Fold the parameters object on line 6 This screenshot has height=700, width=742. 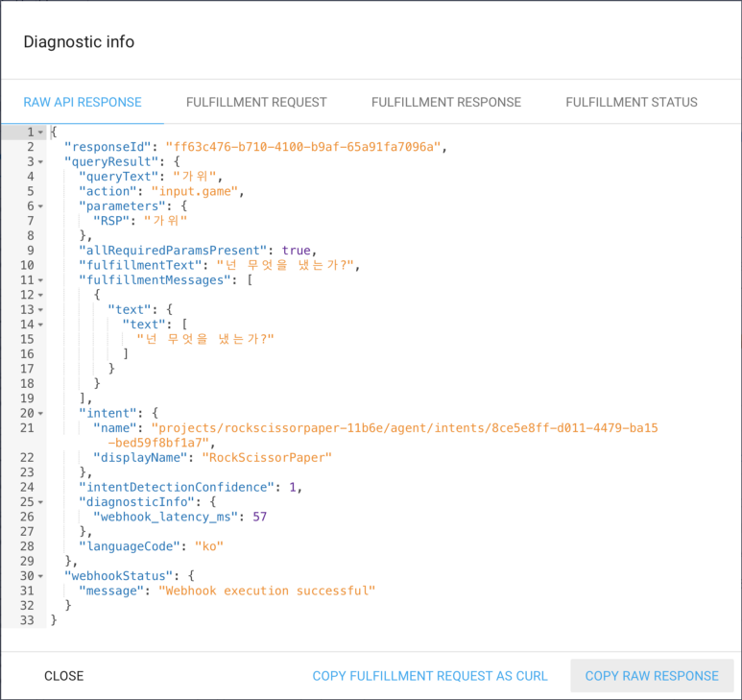[40, 206]
